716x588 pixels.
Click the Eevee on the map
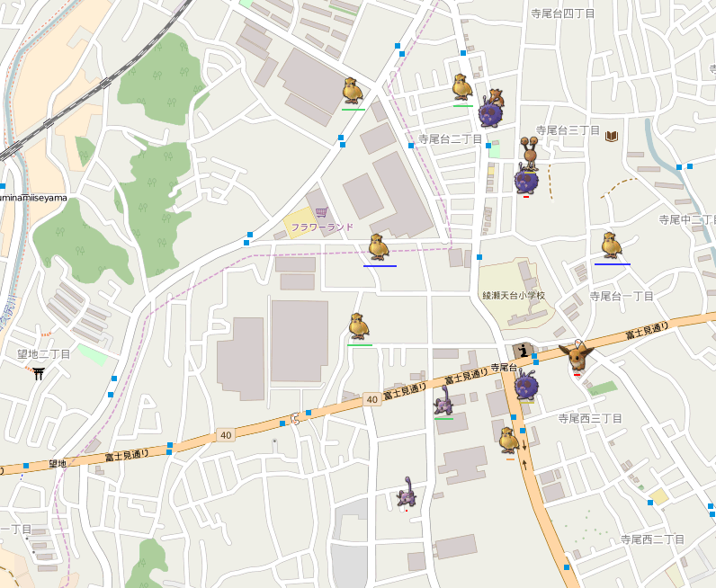576,357
